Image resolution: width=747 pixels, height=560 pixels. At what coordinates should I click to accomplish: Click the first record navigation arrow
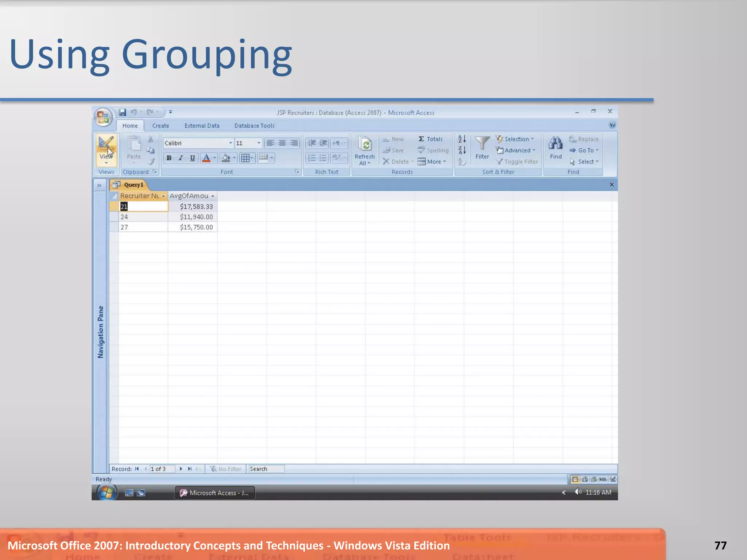(x=137, y=469)
